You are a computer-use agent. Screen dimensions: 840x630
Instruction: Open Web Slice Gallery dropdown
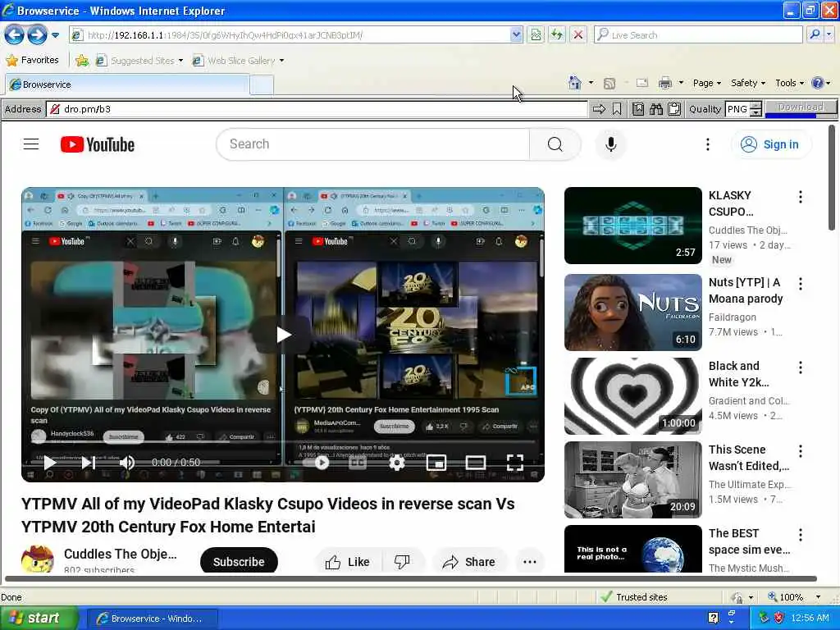[239, 61]
